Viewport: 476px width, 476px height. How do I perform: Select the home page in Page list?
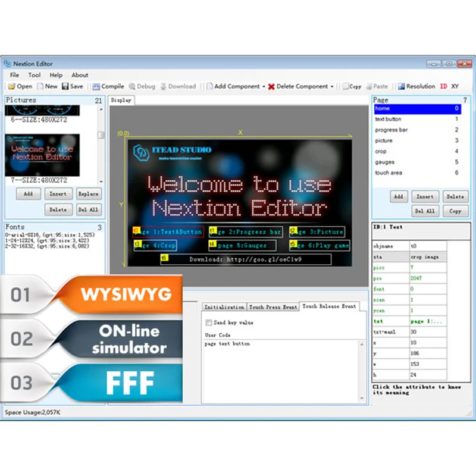point(418,109)
